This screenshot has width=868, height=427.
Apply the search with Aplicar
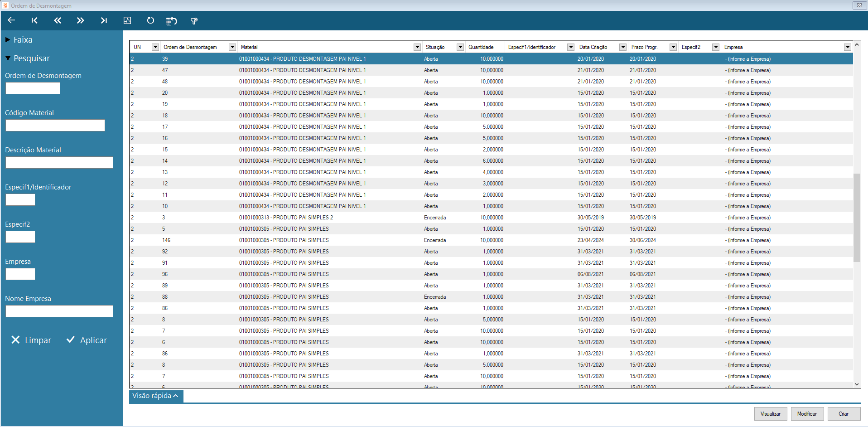(87, 340)
